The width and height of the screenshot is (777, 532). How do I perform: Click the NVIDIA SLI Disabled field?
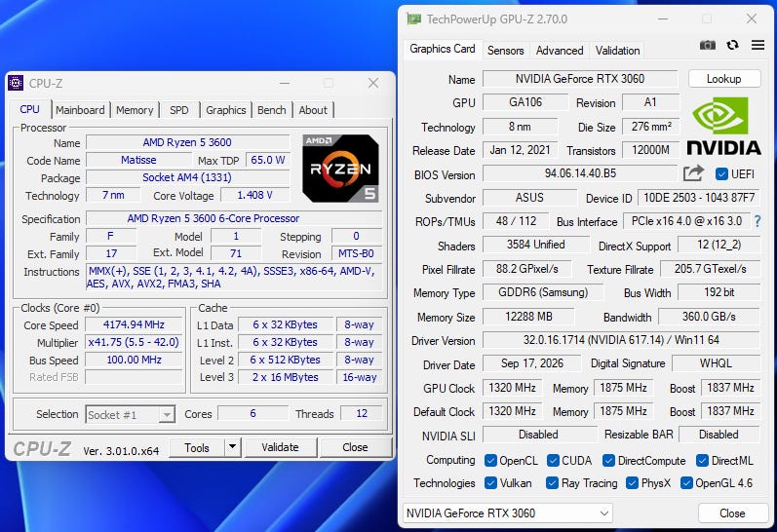[539, 435]
